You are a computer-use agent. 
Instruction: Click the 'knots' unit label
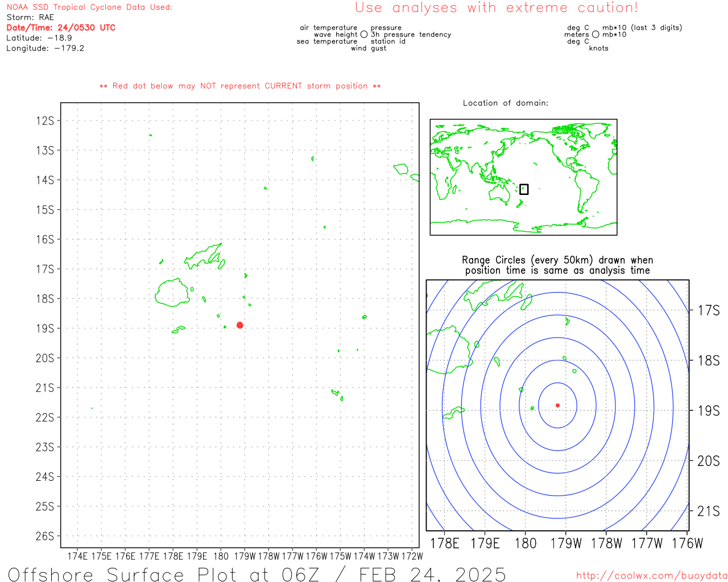[599, 48]
